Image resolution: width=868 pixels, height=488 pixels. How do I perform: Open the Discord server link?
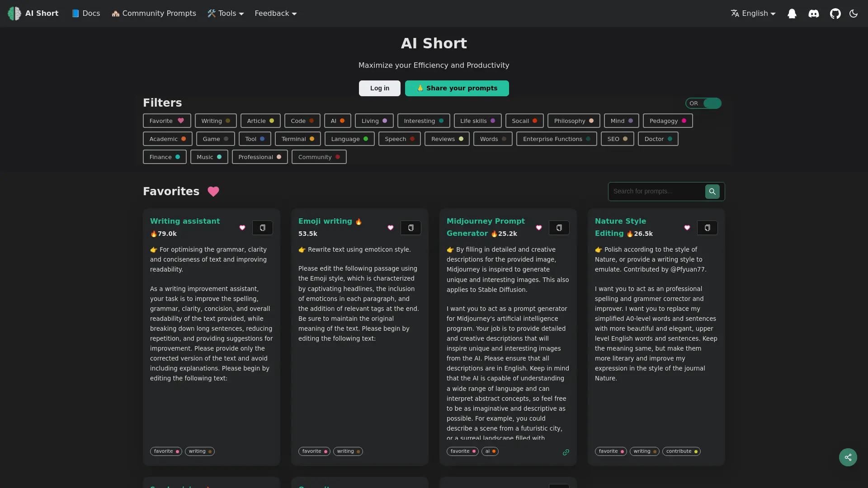[814, 13]
